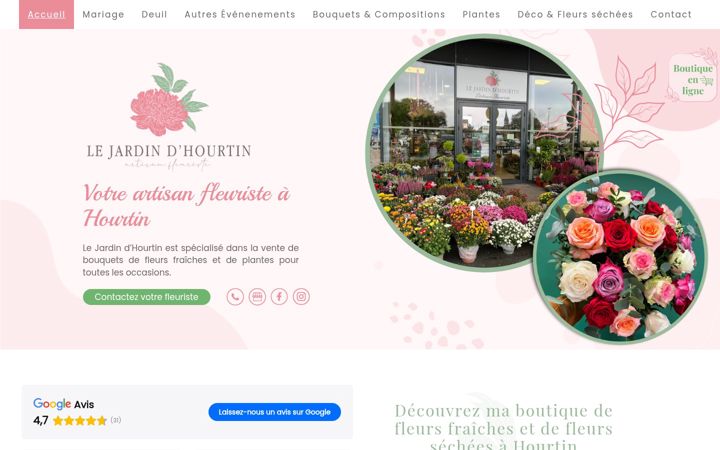Navigate to the Plantes page
The image size is (720, 450).
[x=481, y=14]
